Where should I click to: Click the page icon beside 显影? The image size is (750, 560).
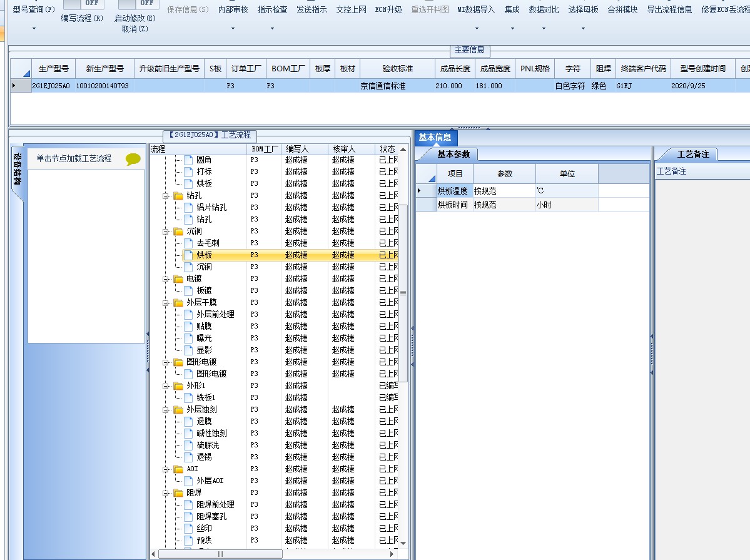tap(188, 350)
